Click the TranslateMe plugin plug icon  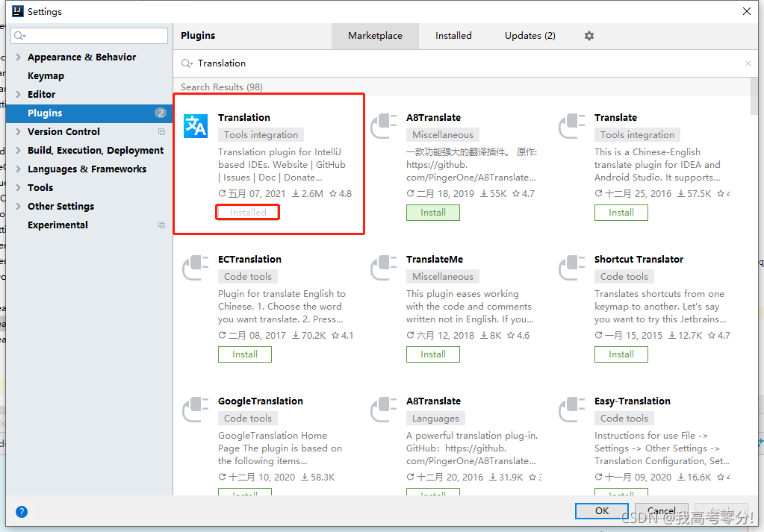click(383, 268)
